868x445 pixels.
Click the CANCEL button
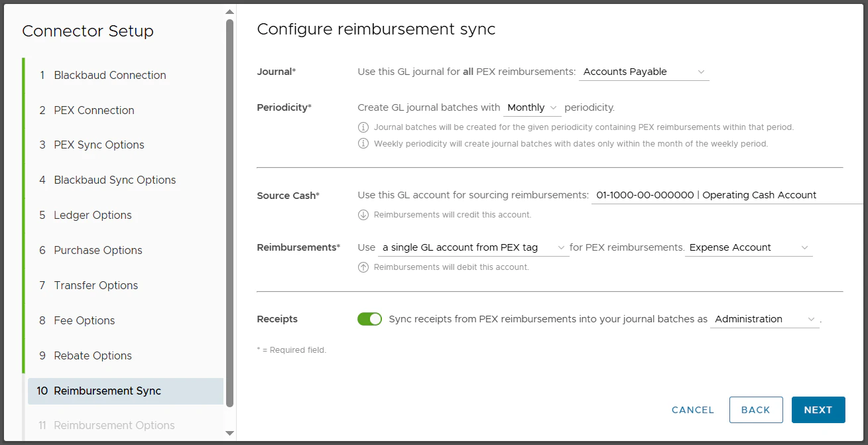pyautogui.click(x=693, y=410)
